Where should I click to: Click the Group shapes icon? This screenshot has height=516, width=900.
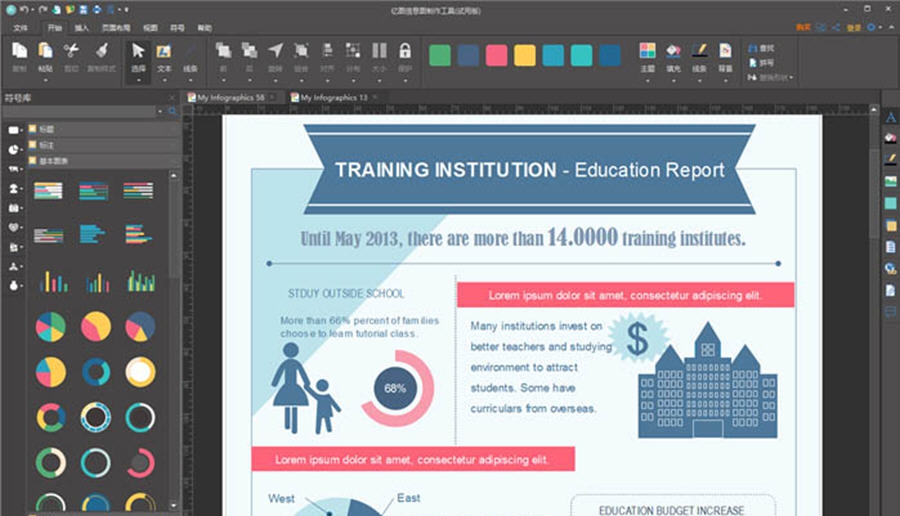[x=301, y=51]
